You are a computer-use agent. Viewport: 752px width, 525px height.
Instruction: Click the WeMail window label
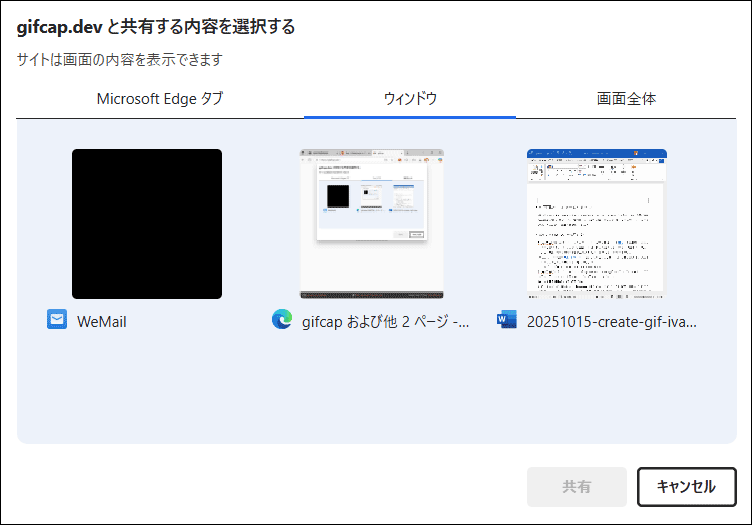click(102, 322)
